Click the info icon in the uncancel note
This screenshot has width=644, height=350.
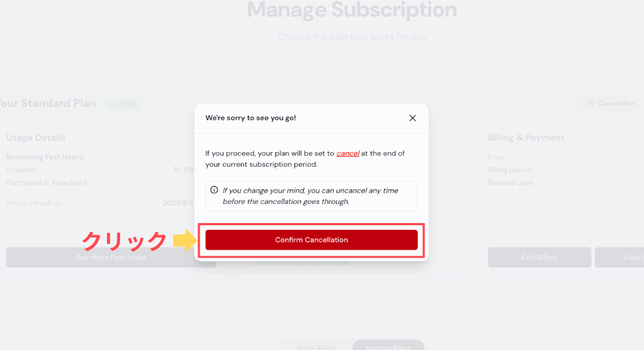pyautogui.click(x=214, y=190)
